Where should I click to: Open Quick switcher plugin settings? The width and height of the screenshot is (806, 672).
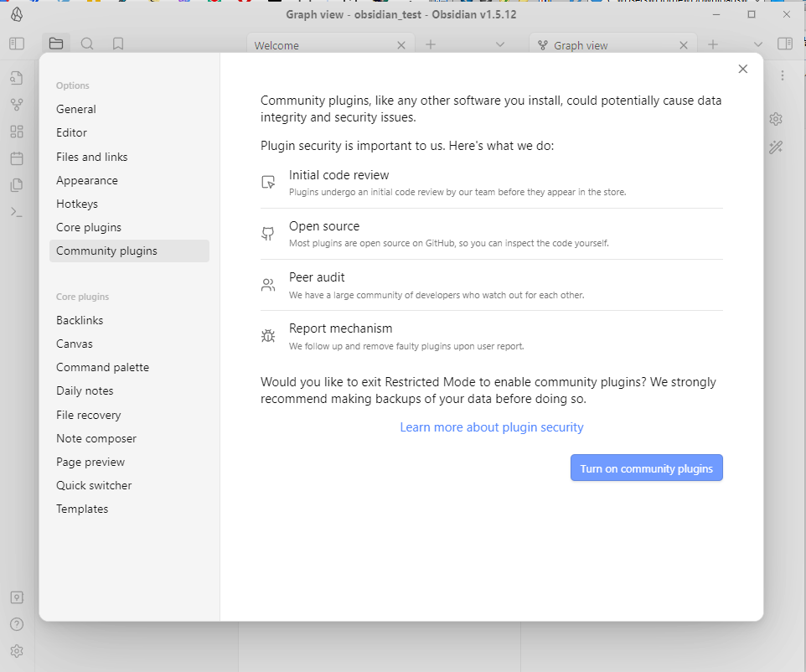[x=130, y=485]
